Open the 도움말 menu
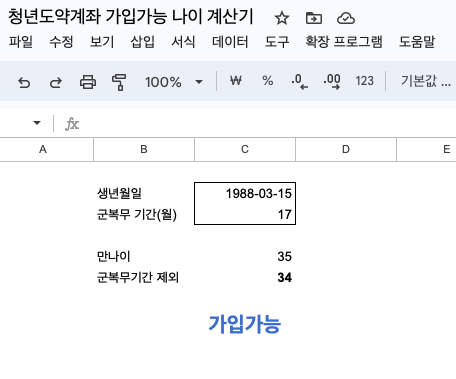Screen dimensions: 456x379 [417, 42]
